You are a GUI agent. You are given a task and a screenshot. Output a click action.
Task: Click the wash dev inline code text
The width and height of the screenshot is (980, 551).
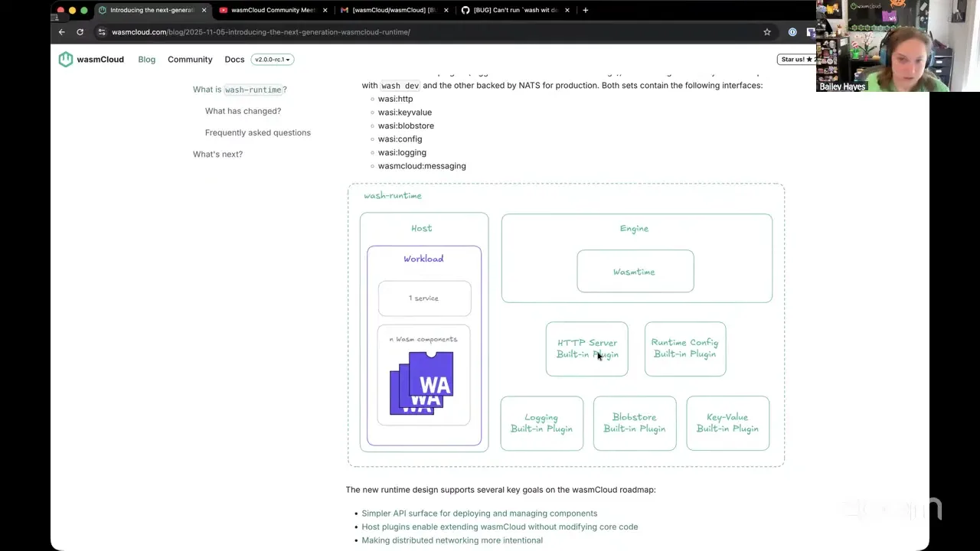tap(400, 86)
